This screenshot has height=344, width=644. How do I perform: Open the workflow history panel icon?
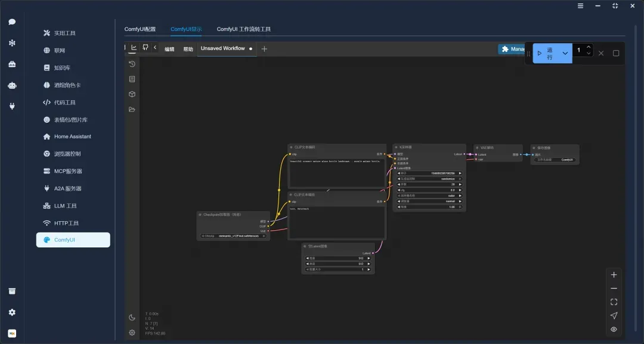[x=132, y=64]
